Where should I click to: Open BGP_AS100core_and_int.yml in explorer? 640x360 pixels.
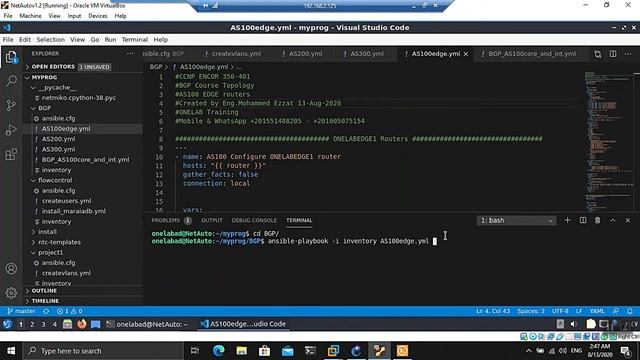[x=83, y=160]
